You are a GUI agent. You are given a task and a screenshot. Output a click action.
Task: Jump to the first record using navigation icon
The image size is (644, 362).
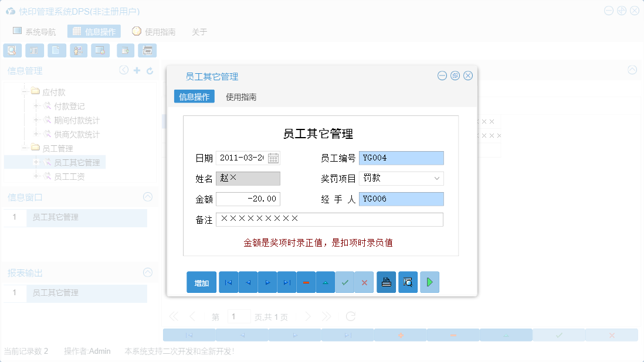(x=228, y=282)
